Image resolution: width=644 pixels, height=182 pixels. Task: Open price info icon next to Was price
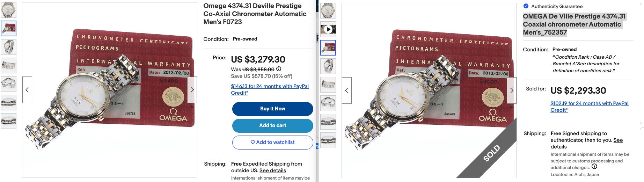279,69
